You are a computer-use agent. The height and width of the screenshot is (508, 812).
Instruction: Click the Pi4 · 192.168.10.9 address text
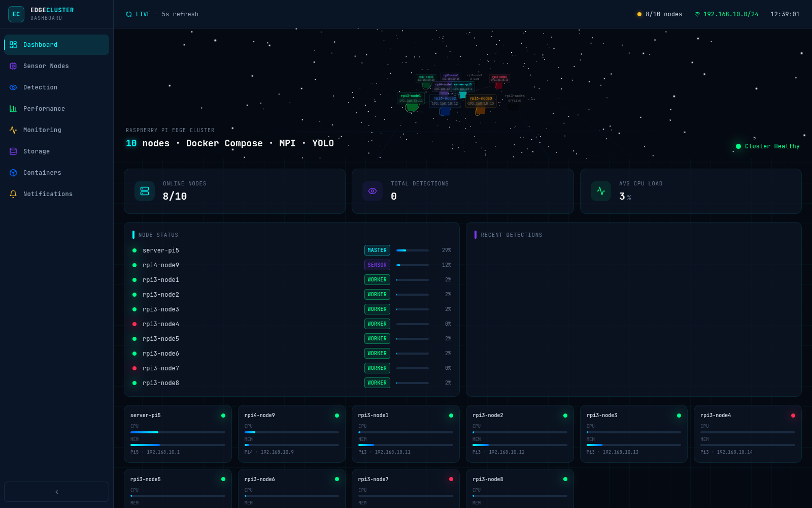point(269,452)
